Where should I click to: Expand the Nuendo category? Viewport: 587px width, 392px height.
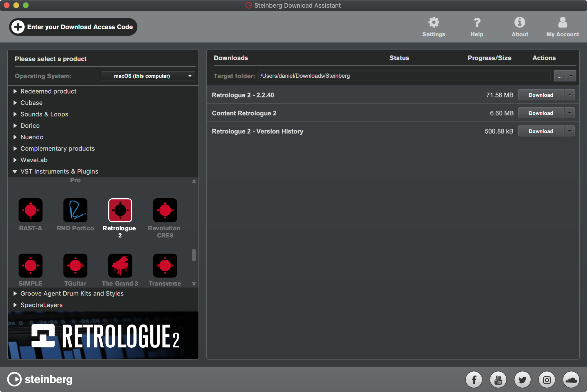click(15, 137)
